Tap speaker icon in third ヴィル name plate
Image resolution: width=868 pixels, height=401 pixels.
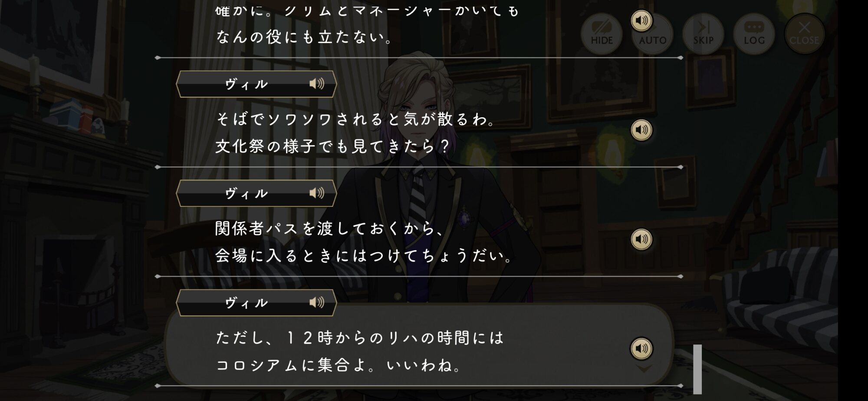317,302
